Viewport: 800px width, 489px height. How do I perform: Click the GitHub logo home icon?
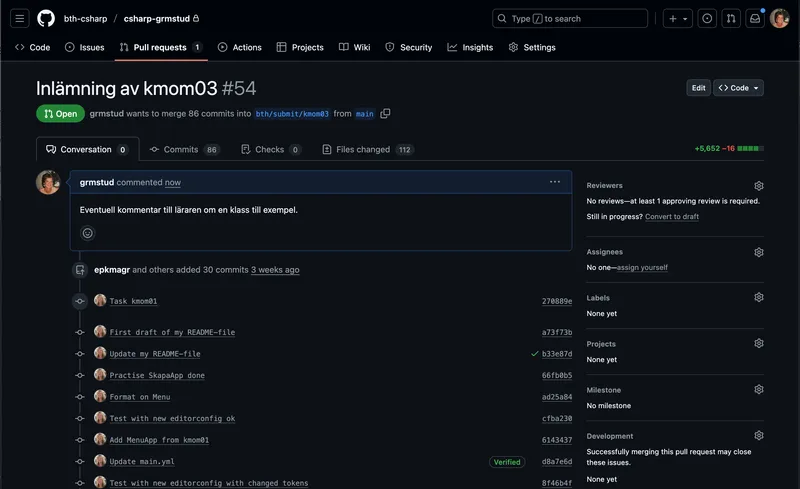click(46, 18)
